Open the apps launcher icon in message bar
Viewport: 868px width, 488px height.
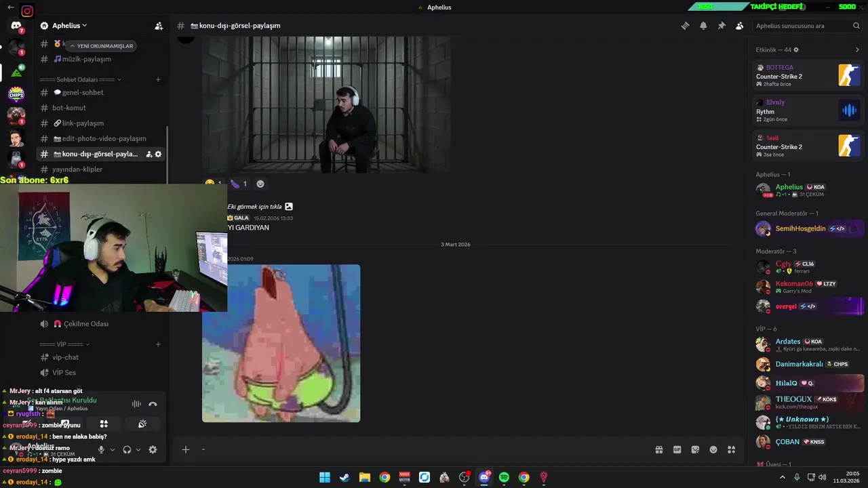point(732,449)
